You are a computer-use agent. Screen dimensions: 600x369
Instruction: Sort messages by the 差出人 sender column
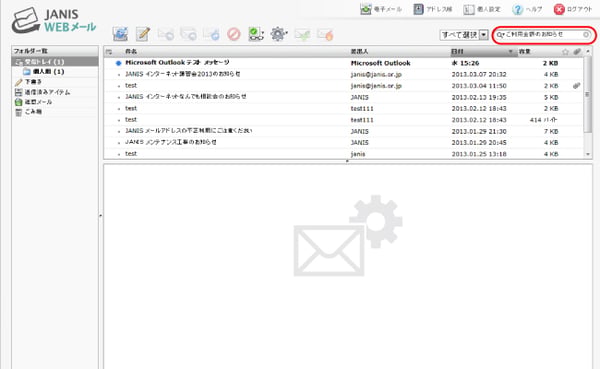click(x=359, y=51)
